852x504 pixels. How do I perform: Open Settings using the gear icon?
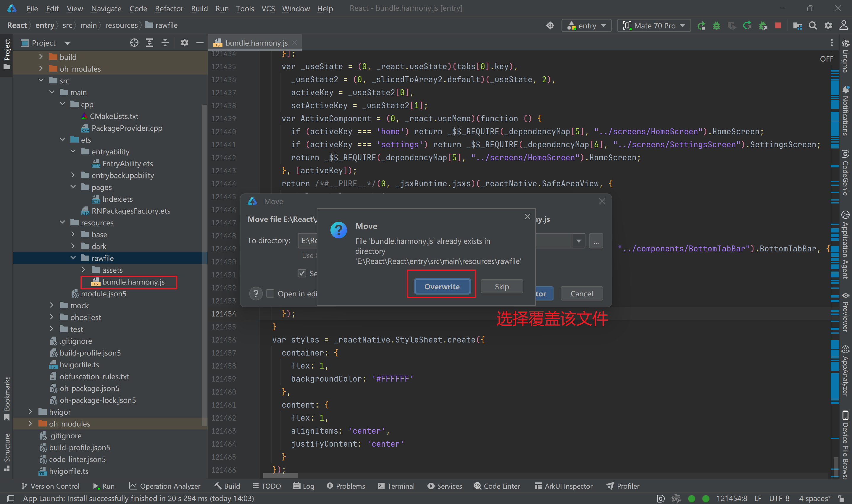[829, 25]
